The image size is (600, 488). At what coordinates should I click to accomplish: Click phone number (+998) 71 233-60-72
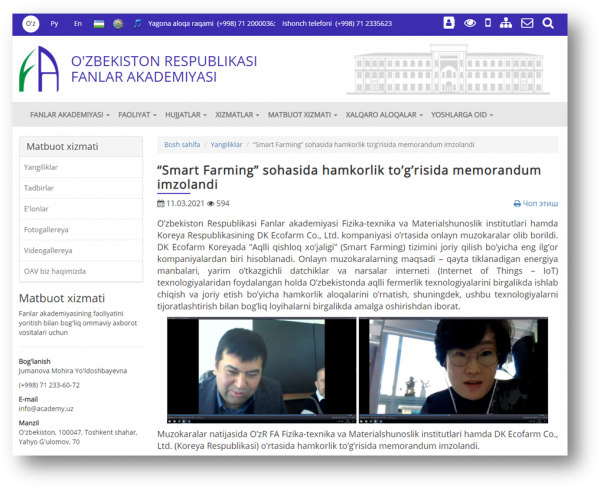pos(49,385)
